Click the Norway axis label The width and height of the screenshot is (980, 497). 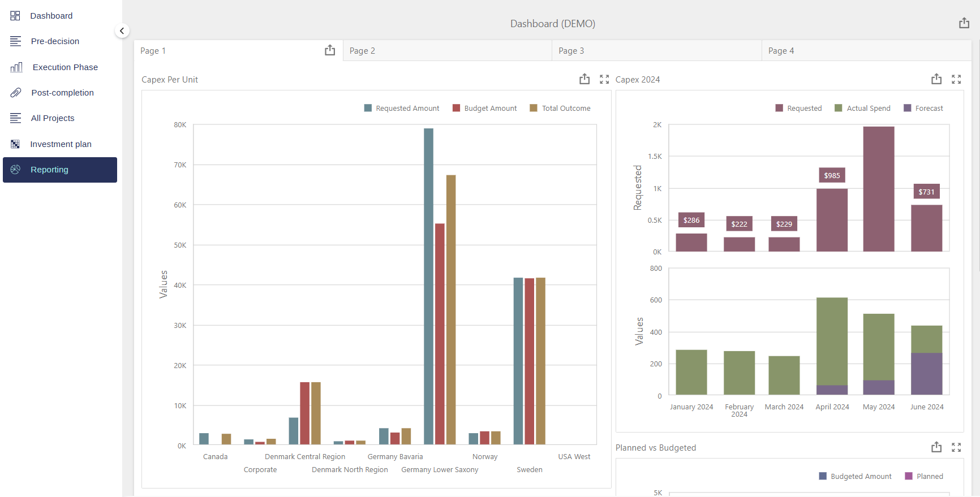[485, 457]
